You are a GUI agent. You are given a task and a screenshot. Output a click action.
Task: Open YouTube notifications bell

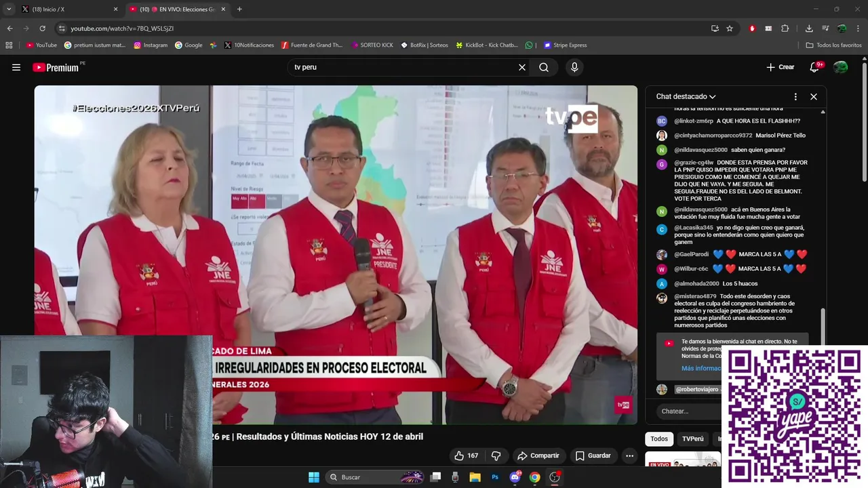click(815, 67)
